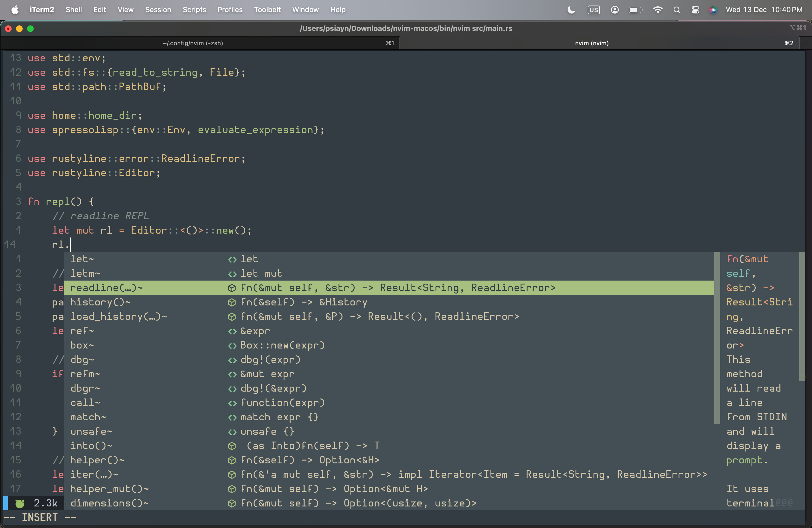Click the snippet brackets icon beside 'let mut'

click(232, 274)
